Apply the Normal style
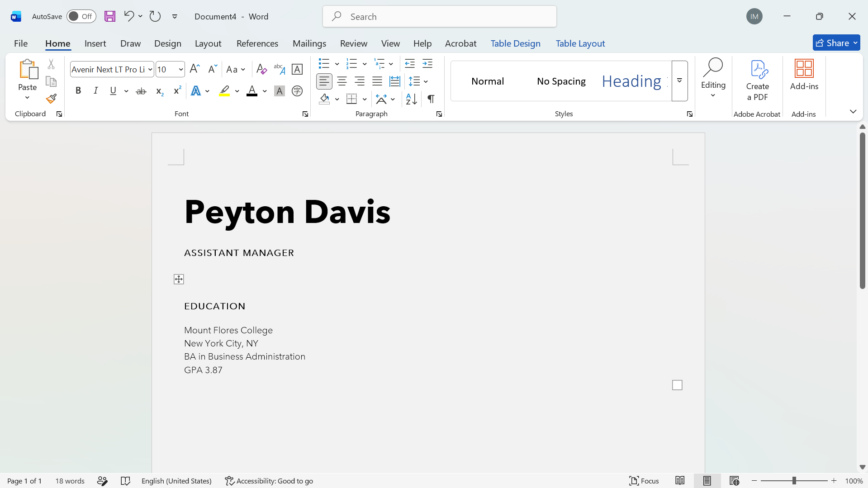Viewport: 868px width, 488px height. coord(488,81)
